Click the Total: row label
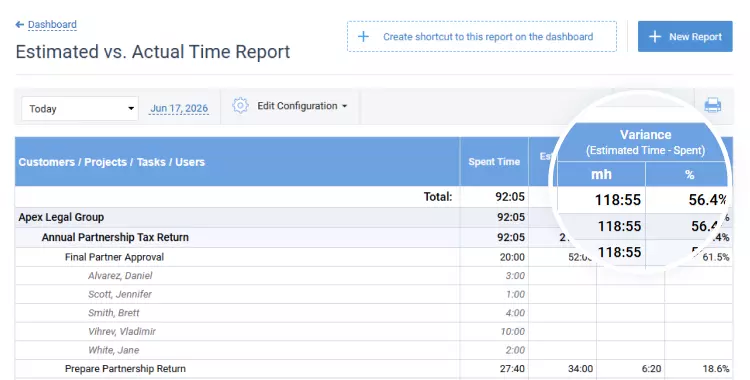Screen dimensions: 750x380 pos(438,197)
